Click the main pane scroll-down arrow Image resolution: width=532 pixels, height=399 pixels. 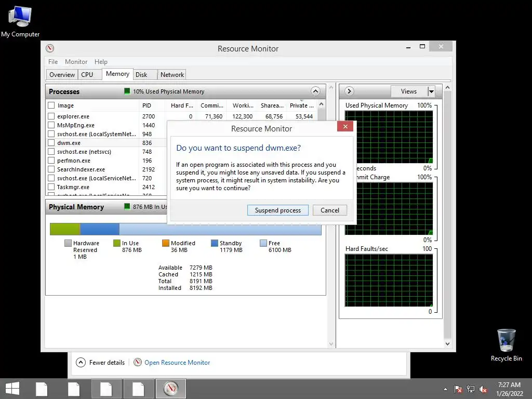coord(331,344)
